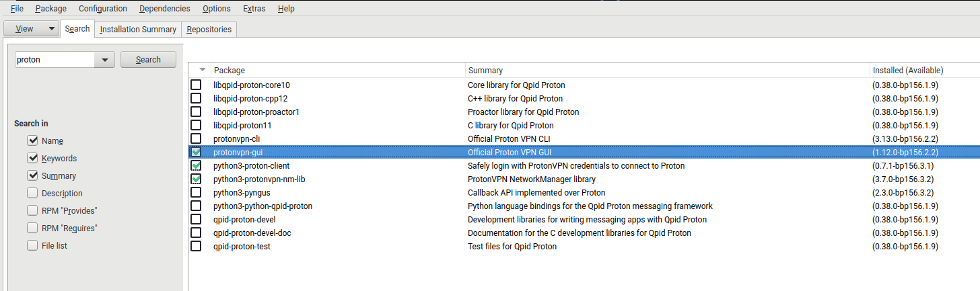This screenshot has height=291, width=980.
Task: Enable File list search option
Action: click(32, 246)
